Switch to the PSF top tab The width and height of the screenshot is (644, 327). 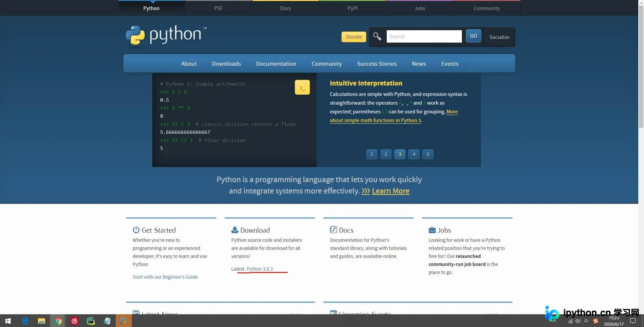click(218, 8)
